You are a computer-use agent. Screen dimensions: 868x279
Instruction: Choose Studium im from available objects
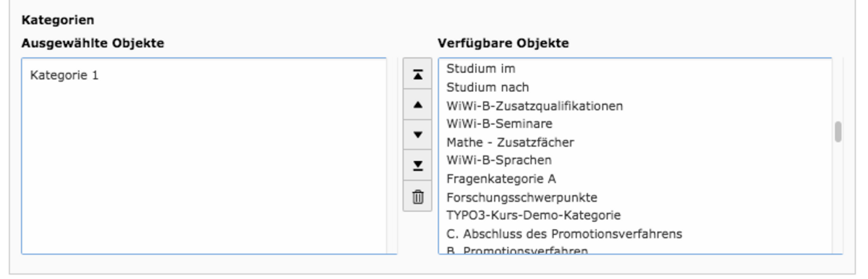coord(634,69)
